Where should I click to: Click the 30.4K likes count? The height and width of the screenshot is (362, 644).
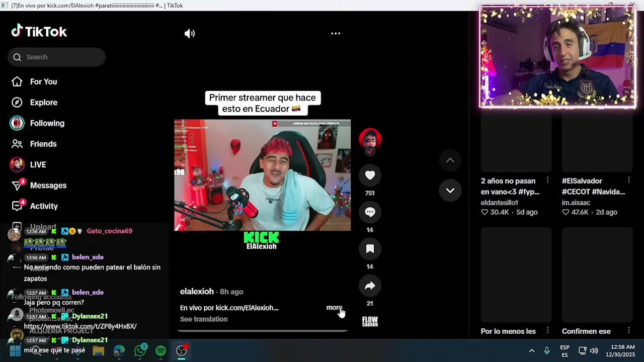pyautogui.click(x=495, y=212)
